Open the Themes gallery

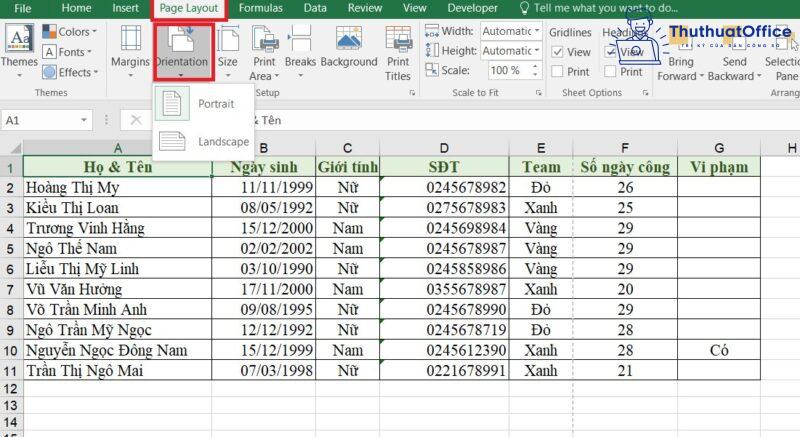pyautogui.click(x=19, y=51)
